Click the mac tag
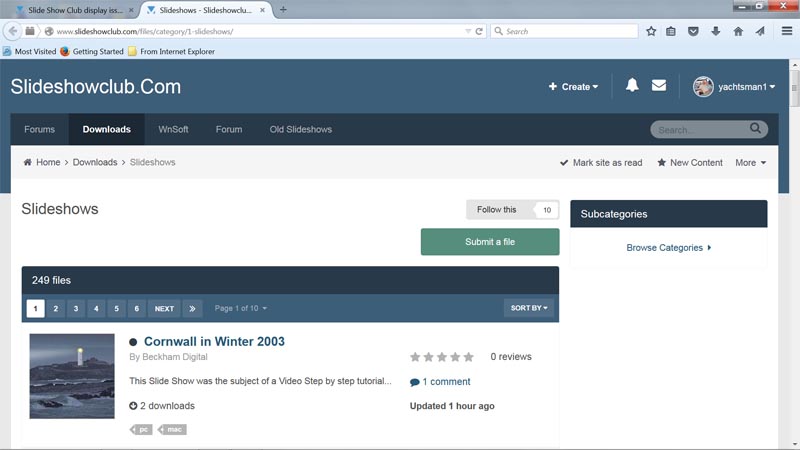The width and height of the screenshot is (800, 450). (172, 430)
